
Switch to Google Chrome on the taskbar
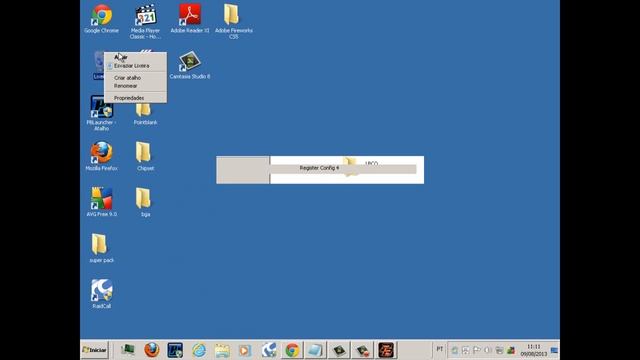click(x=292, y=350)
